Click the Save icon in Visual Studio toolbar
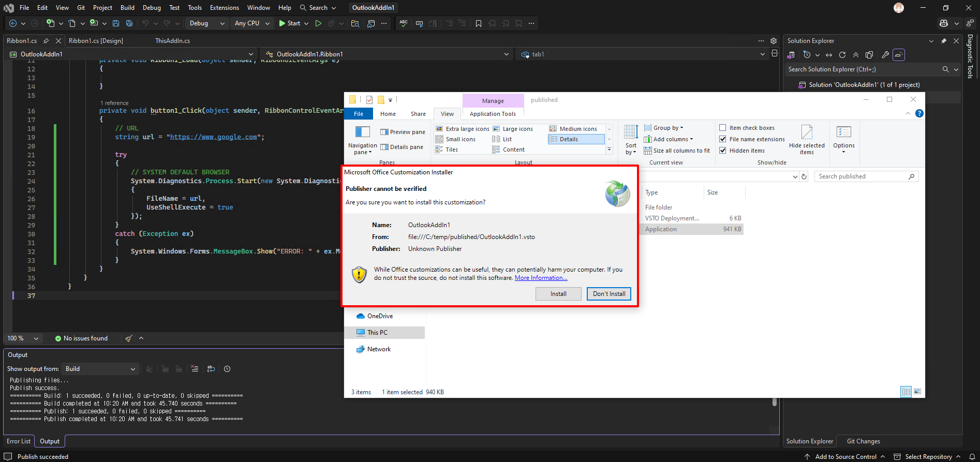 click(116, 23)
